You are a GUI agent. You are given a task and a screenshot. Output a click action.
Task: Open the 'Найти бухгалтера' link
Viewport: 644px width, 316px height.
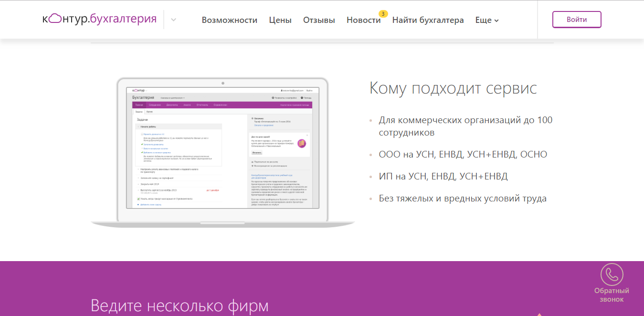tap(428, 20)
